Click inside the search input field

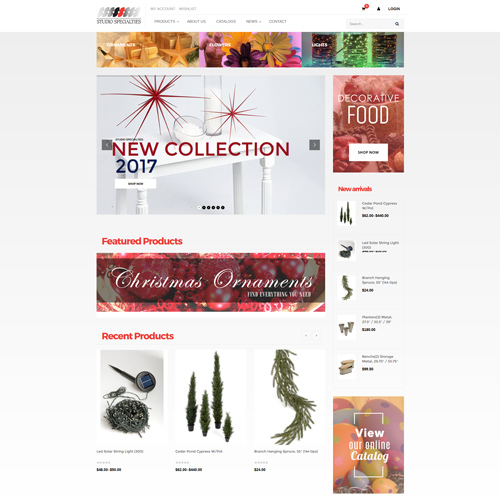(x=371, y=24)
